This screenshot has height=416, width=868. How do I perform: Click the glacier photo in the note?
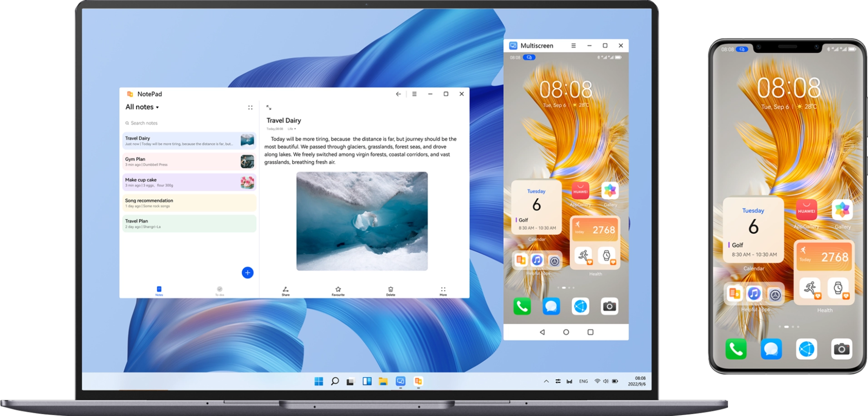pos(362,221)
